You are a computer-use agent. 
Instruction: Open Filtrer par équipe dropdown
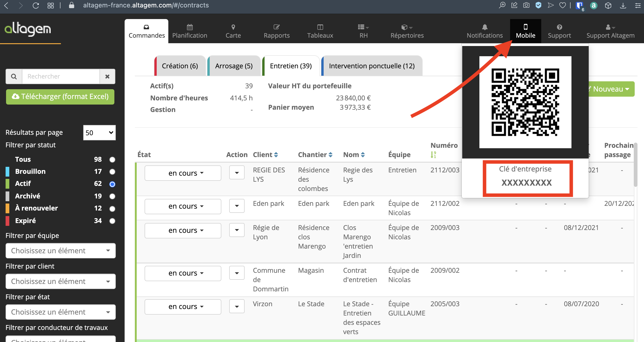60,250
